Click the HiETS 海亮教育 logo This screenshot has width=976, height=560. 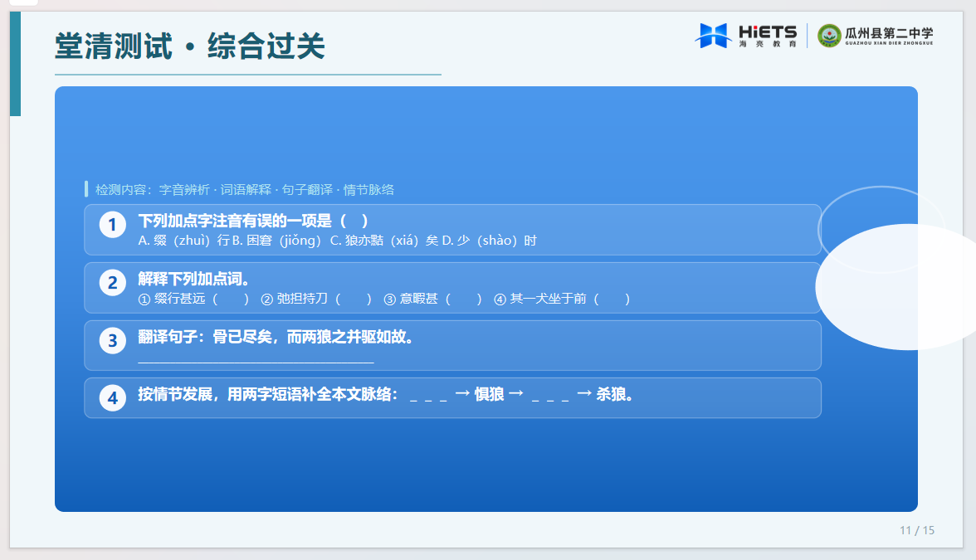pos(745,36)
